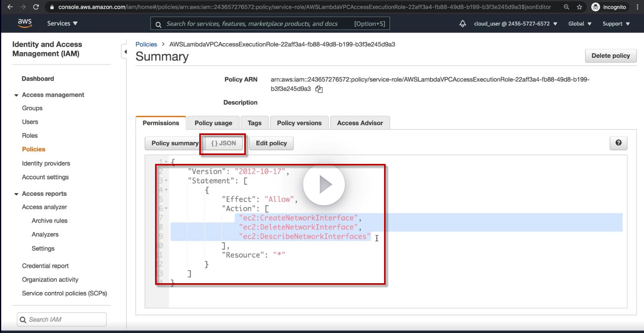Select Policies in the sidebar
The image size is (644, 333).
point(34,149)
